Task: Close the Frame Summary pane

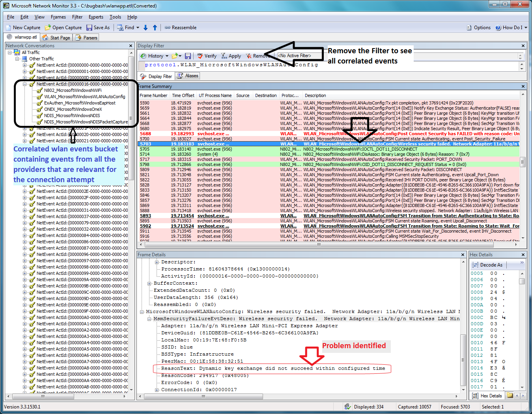Action: pyautogui.click(x=523, y=86)
